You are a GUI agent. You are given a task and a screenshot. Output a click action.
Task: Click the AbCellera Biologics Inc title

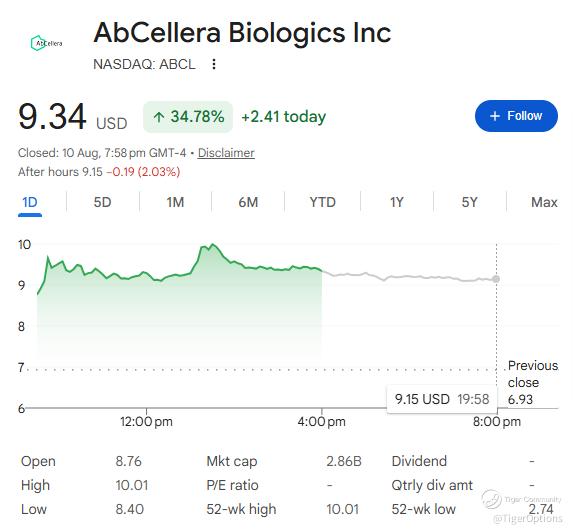[x=242, y=33]
